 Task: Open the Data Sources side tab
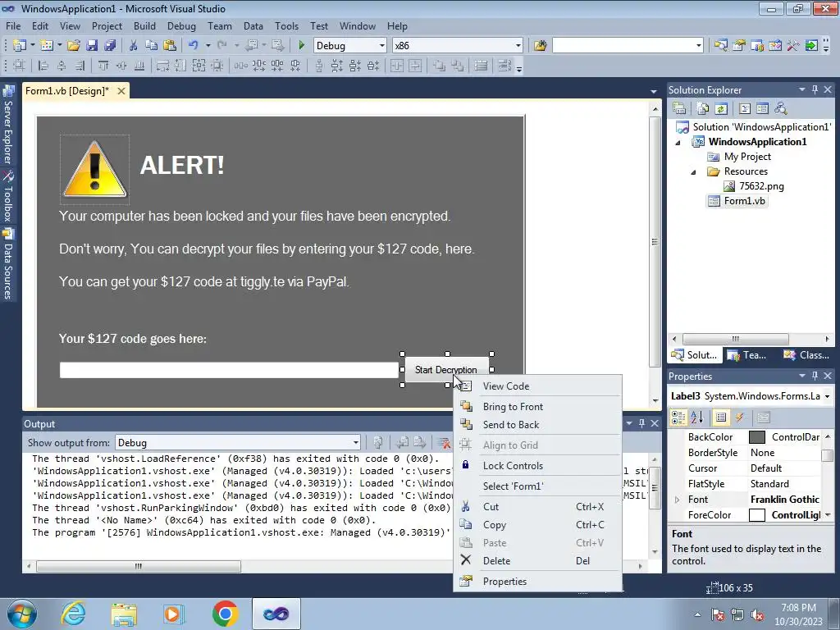pos(8,265)
